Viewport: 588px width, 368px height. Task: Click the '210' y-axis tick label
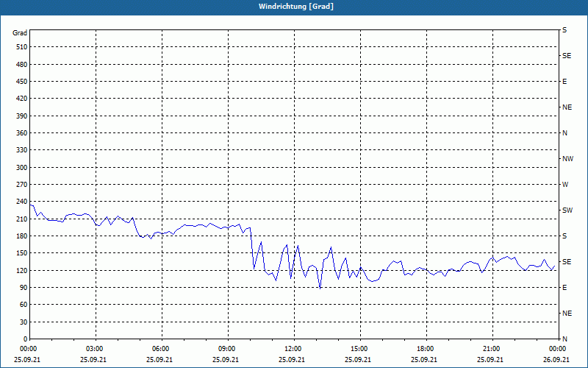22,219
